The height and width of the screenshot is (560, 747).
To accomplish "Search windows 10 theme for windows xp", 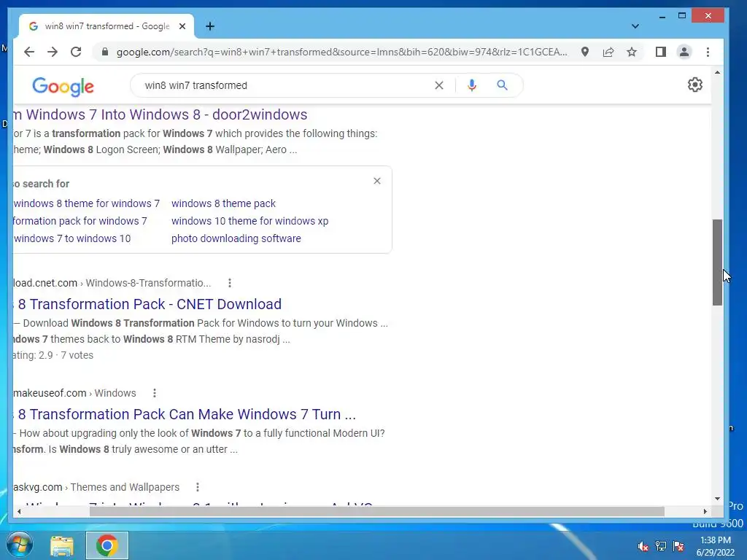I will tap(249, 221).
